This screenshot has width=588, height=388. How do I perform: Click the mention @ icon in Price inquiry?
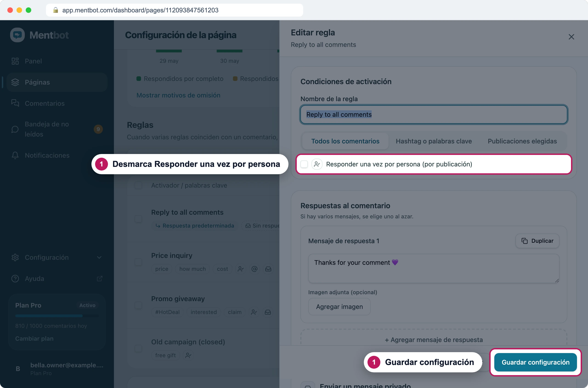(254, 269)
